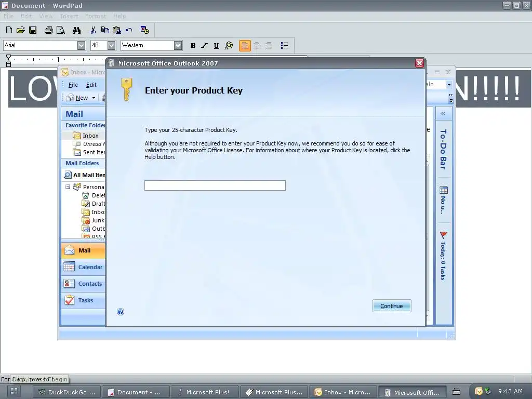
Task: Click the Help question mark icon in dialog
Action: (x=121, y=312)
